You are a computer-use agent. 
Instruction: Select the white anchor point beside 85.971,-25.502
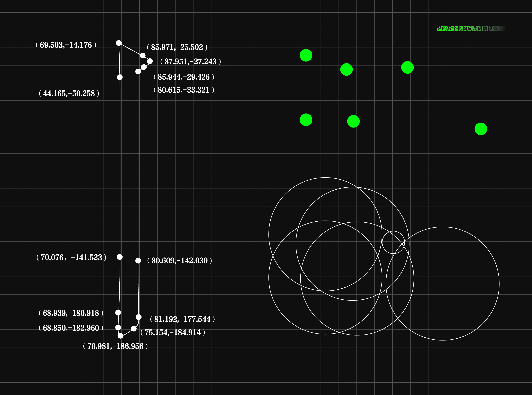pos(143,56)
